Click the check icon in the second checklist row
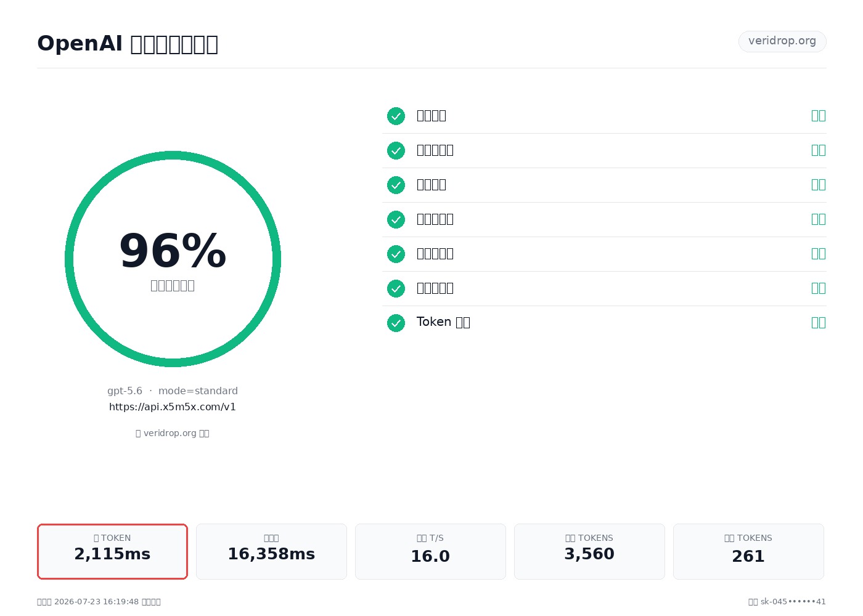Image resolution: width=863 pixels, height=616 pixels. pos(396,150)
